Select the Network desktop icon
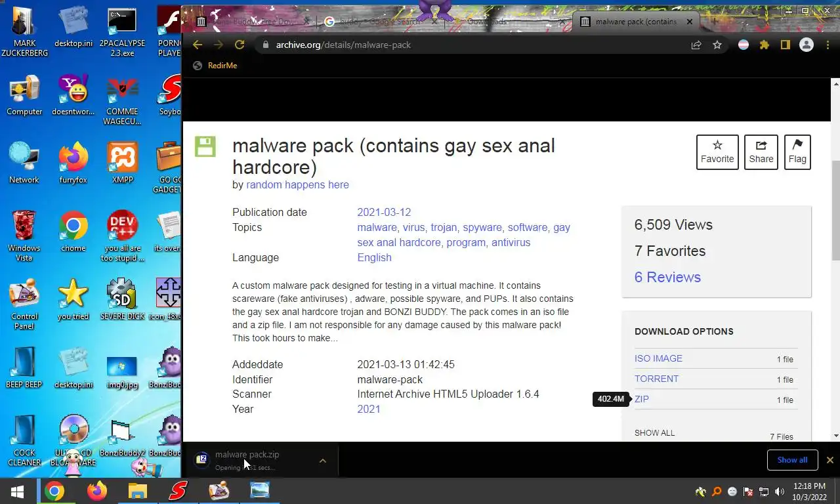This screenshot has height=504, width=840. coord(24,163)
